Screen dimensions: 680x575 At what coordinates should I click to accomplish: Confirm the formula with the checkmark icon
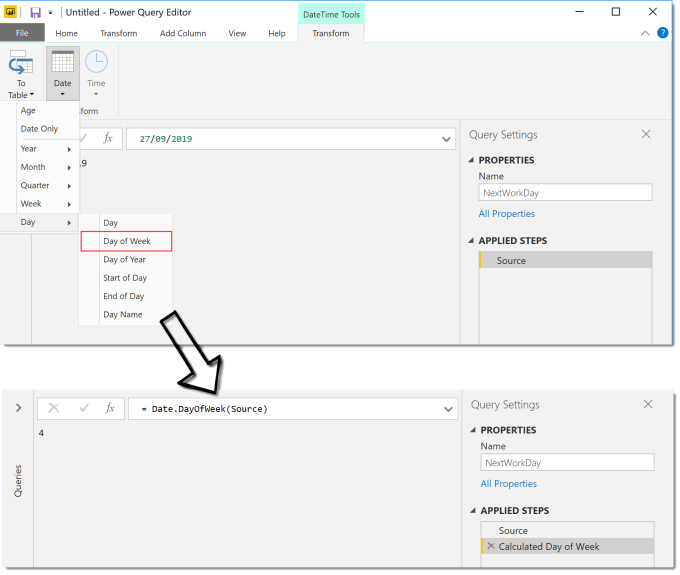coord(84,408)
